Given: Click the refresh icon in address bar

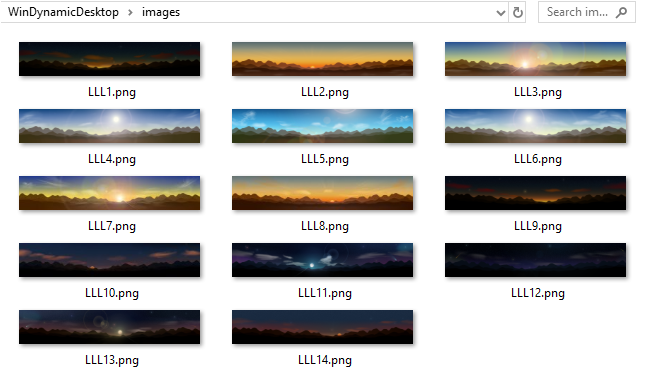Looking at the screenshot, I should point(517,13).
